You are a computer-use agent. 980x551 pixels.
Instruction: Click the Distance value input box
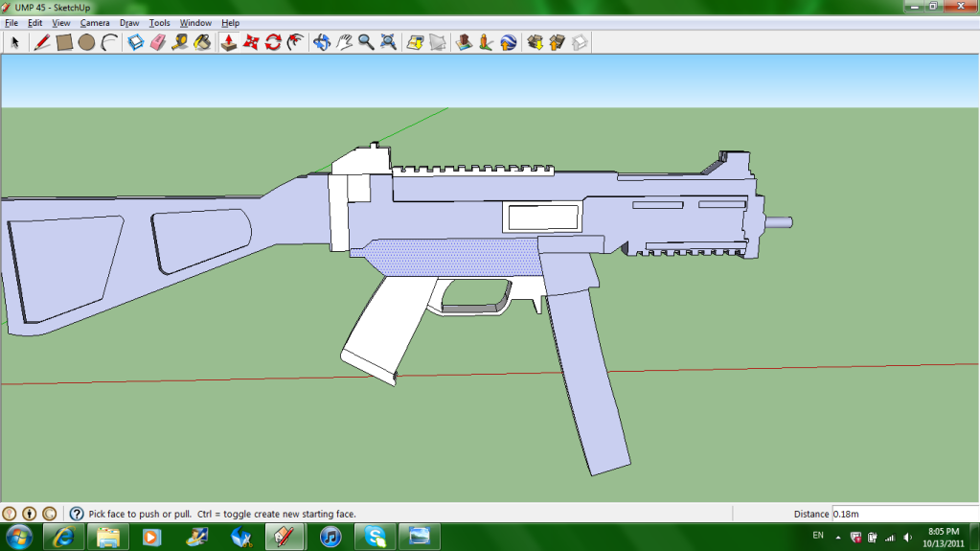point(904,514)
